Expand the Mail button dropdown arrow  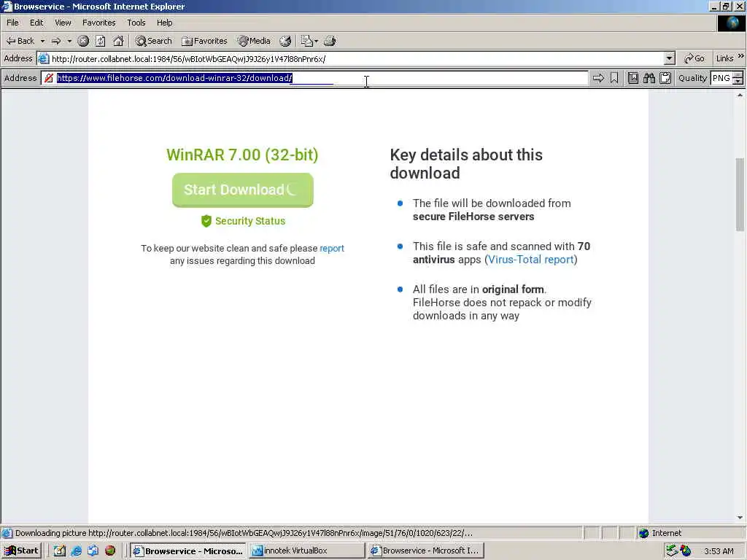click(x=317, y=41)
